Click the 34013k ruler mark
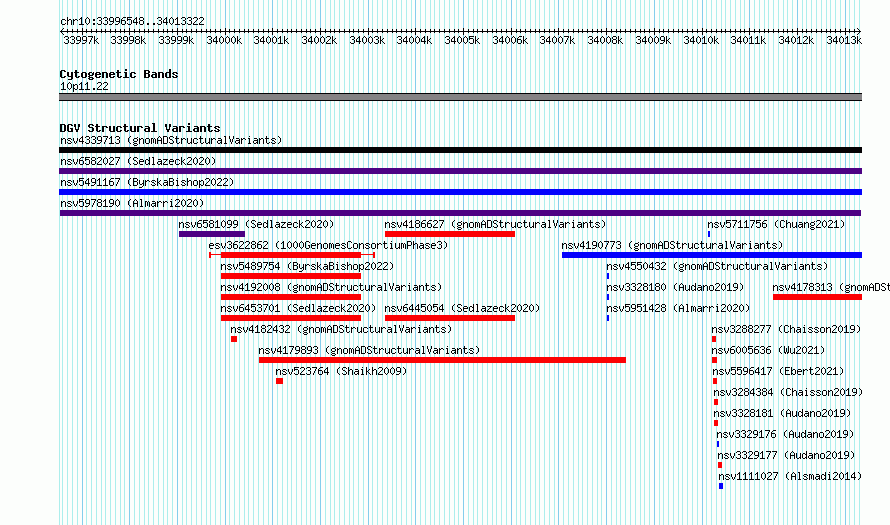 (844, 40)
